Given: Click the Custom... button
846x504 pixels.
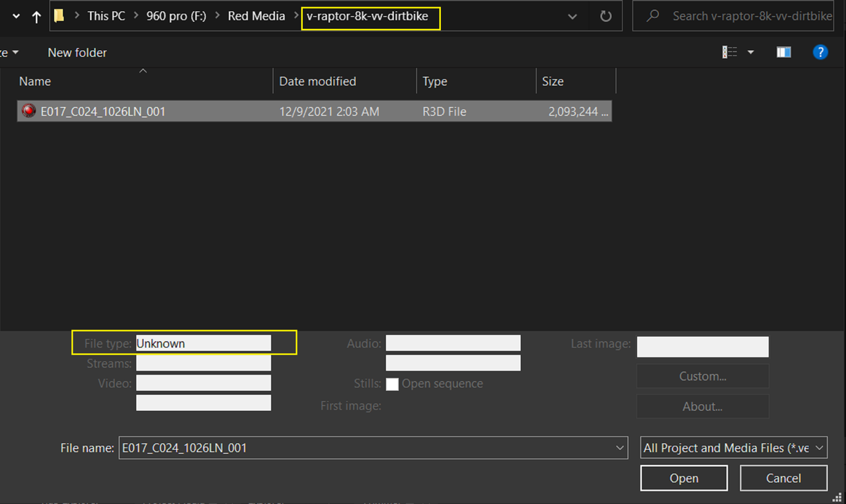Looking at the screenshot, I should point(703,376).
